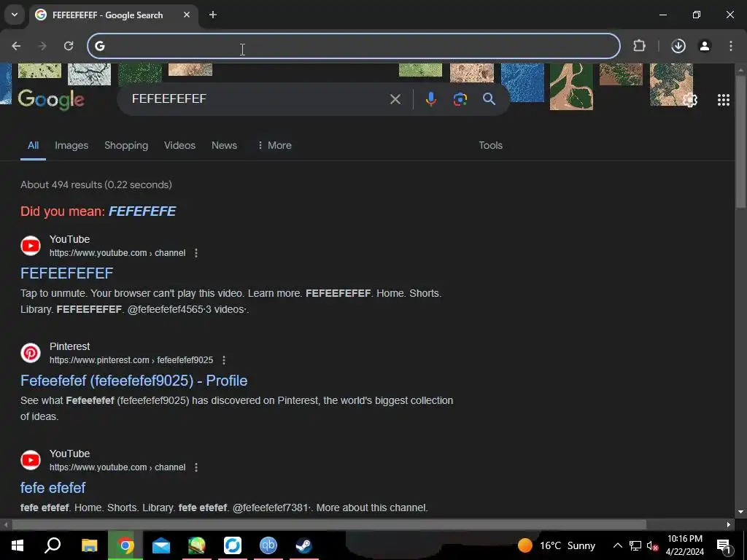Select the All results tab

pyautogui.click(x=33, y=145)
